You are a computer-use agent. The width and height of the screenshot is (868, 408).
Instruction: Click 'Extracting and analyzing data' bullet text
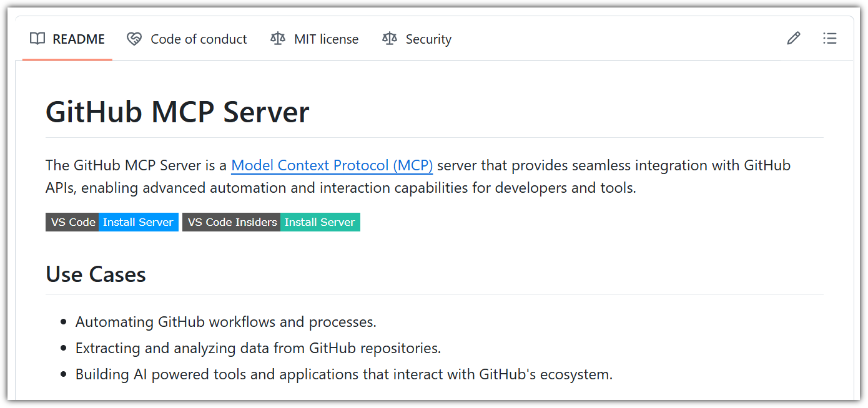pos(259,348)
